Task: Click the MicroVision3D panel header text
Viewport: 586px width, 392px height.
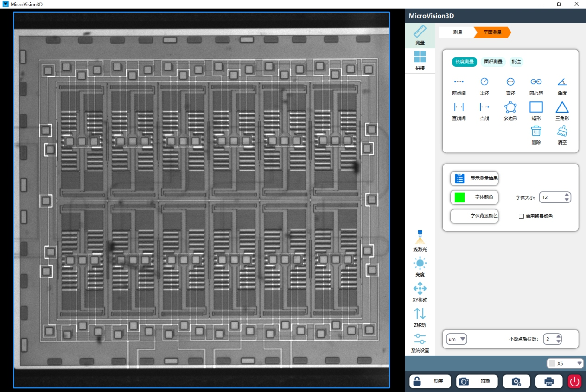Action: click(431, 16)
